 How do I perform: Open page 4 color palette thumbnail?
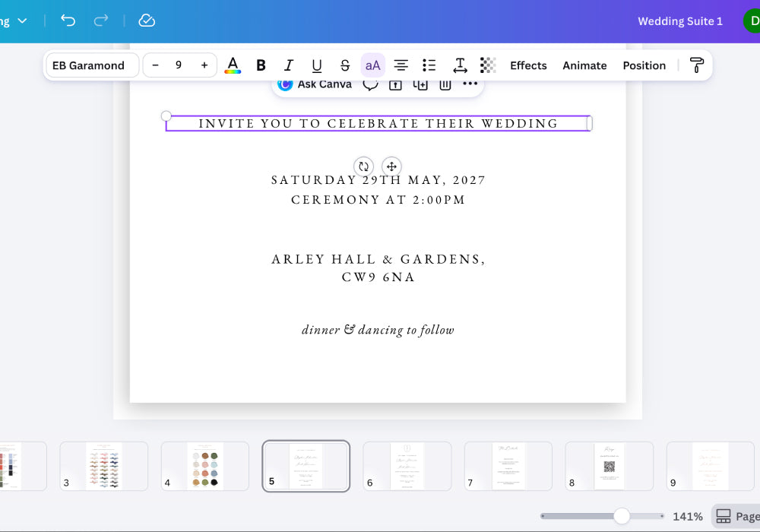pos(205,466)
